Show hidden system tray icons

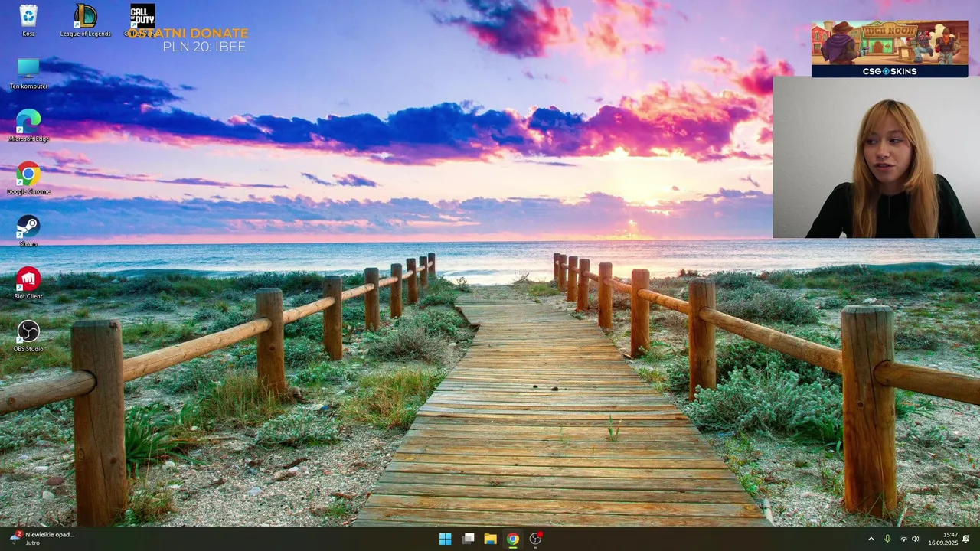pyautogui.click(x=871, y=539)
